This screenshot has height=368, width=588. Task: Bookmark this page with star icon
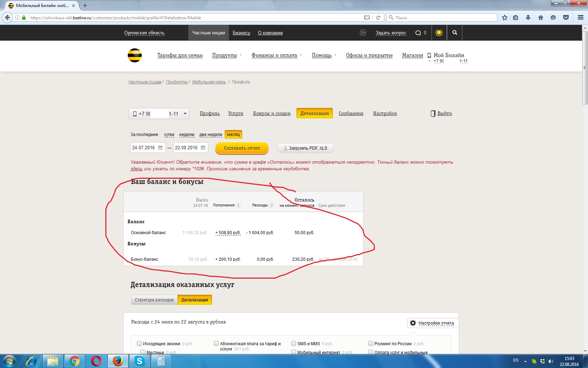coord(504,18)
